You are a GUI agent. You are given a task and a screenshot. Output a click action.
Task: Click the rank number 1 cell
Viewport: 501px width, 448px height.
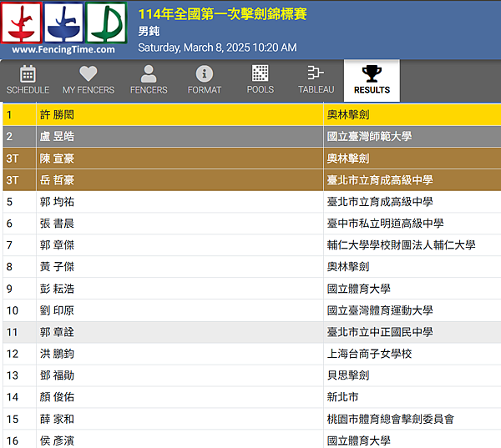19,114
